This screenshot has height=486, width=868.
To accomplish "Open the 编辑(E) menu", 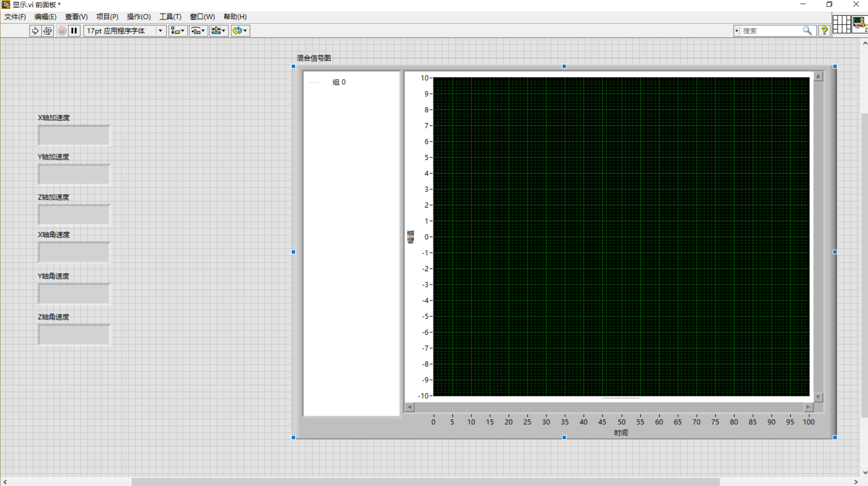I will tap(45, 17).
